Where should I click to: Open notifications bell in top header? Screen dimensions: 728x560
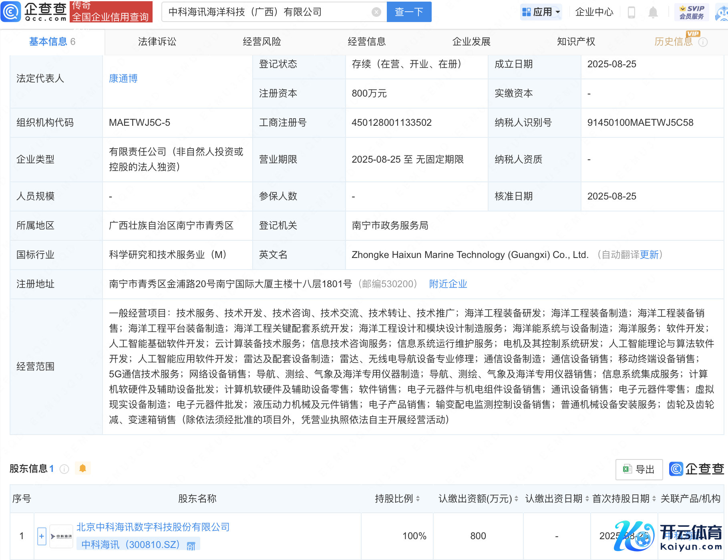coord(653,12)
